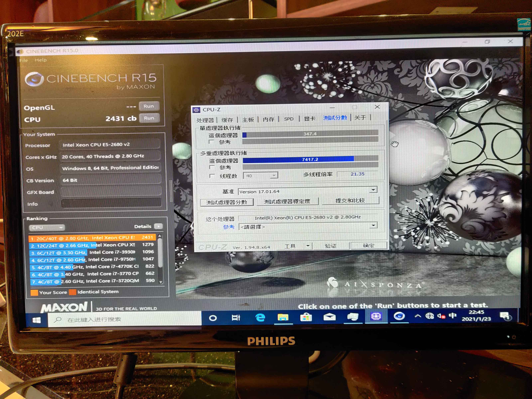
Task: Open the 线程数 40 dropdown
Action: click(261, 176)
